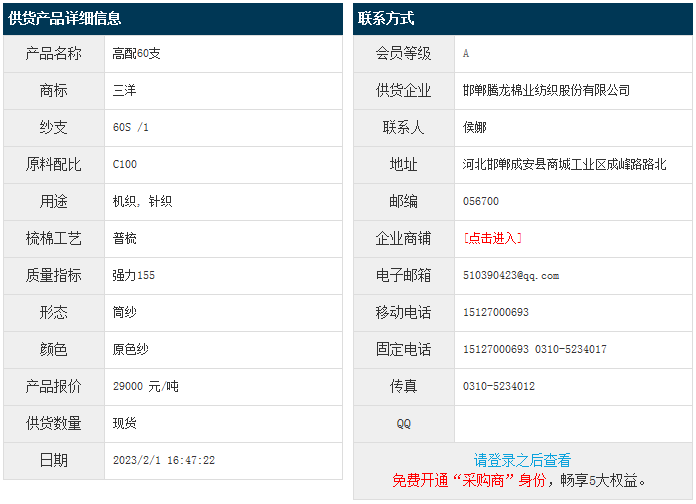Click the fax number 0310-5234012

coord(498,386)
